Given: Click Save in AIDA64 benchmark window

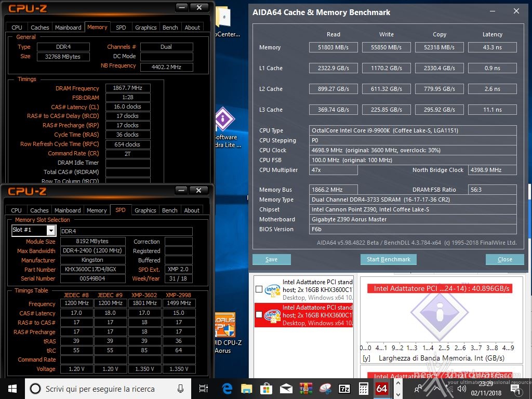Looking at the screenshot, I should [271, 259].
